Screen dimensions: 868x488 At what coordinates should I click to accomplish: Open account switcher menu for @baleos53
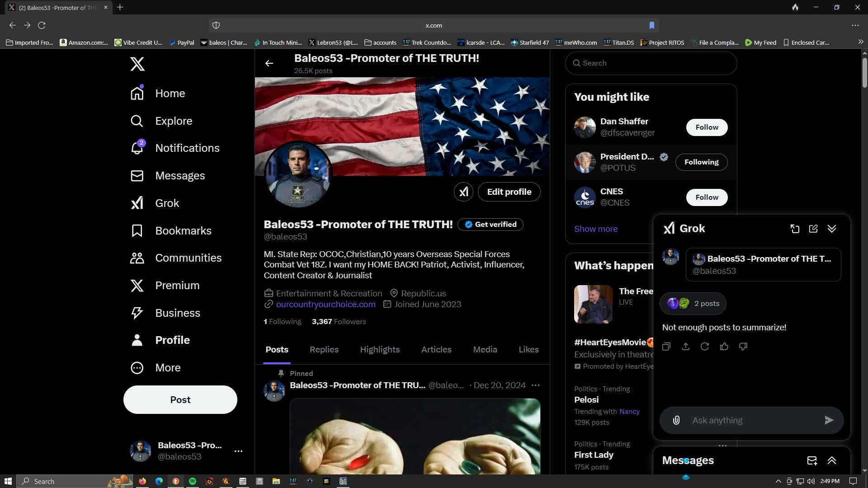click(x=238, y=451)
